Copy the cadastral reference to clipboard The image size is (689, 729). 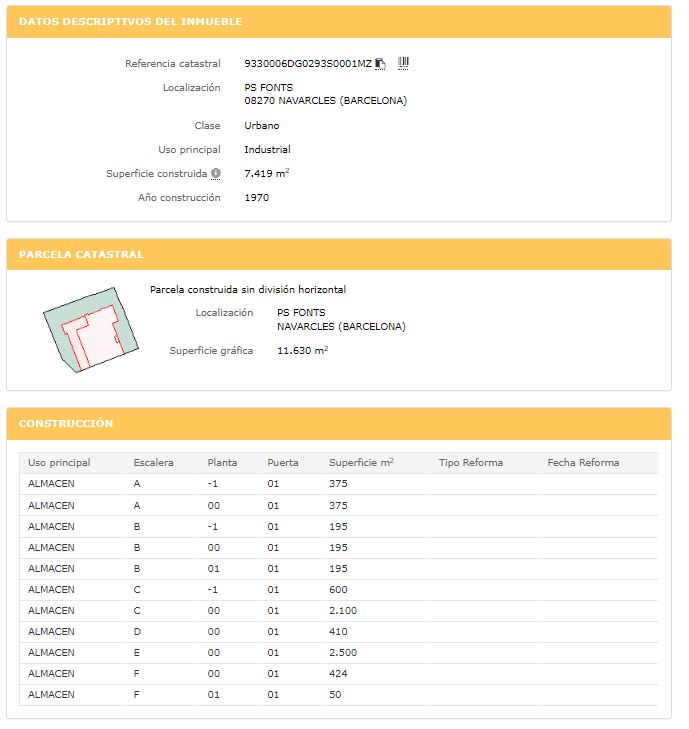381,64
